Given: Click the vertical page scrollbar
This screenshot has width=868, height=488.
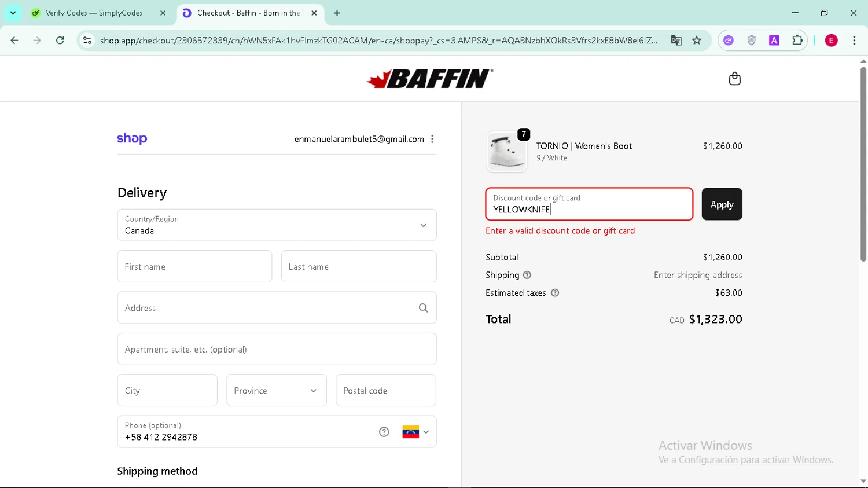Looking at the screenshot, I should tap(863, 164).
